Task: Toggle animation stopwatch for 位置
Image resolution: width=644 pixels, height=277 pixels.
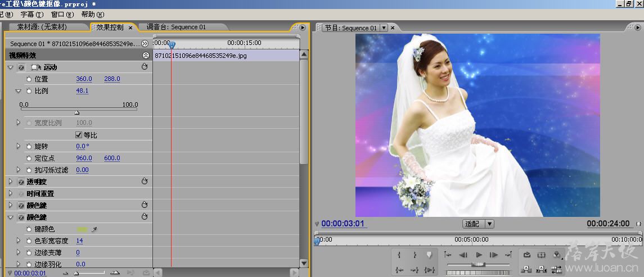Action: (29, 79)
